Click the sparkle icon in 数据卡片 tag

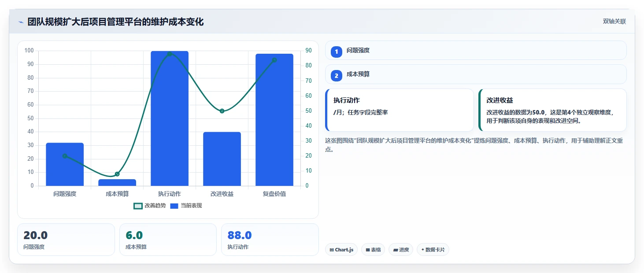pos(423,250)
